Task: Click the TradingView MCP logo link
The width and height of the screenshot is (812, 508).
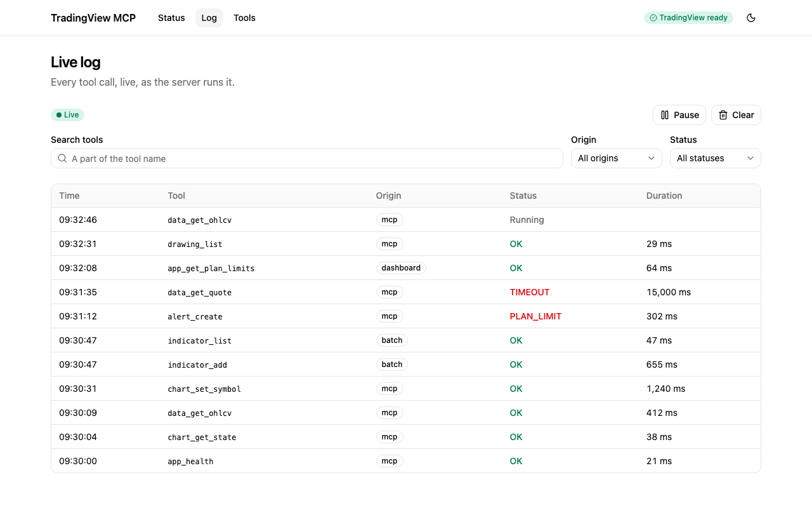Action: [93, 18]
